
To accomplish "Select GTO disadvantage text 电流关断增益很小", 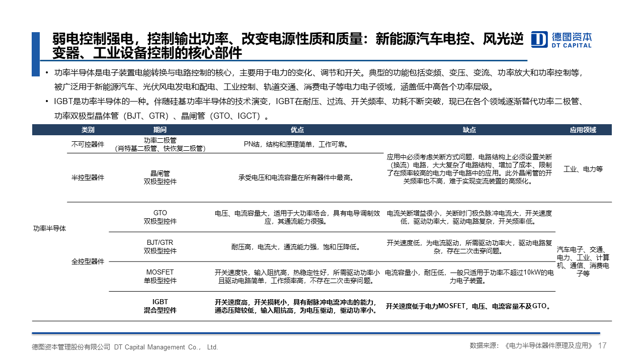I will click(x=469, y=217).
